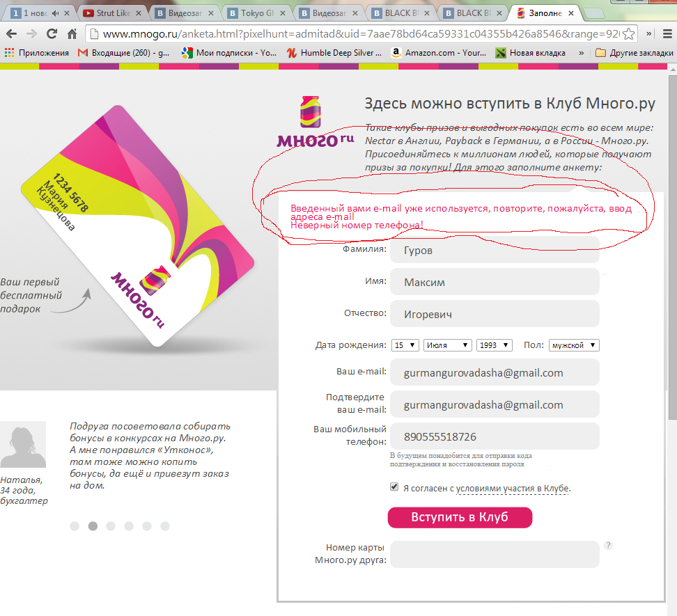Screen dimensions: 677x616
Task: Click the Подтвердите ваш e-mail field
Action: pyautogui.click(x=495, y=404)
